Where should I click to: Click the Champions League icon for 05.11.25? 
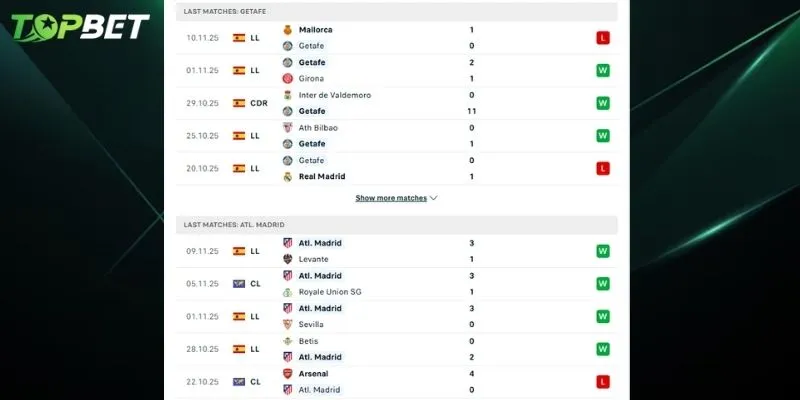coord(239,284)
